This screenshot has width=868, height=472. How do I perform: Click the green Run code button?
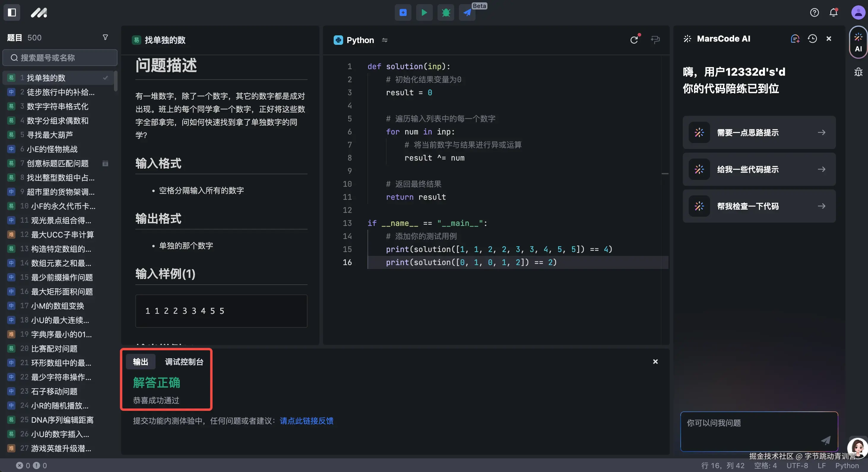click(x=424, y=12)
